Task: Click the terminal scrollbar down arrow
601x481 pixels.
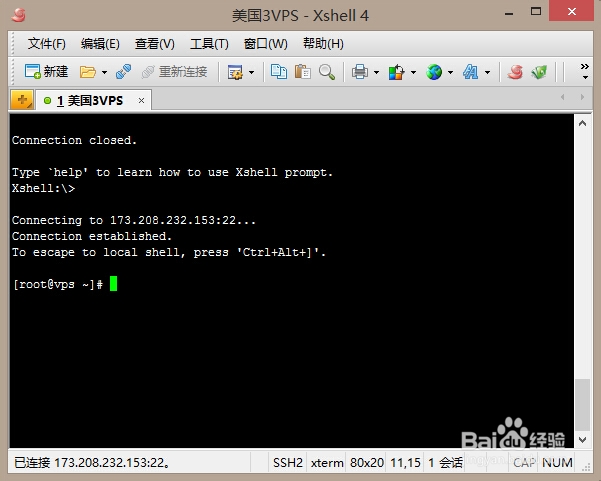Action: pyautogui.click(x=583, y=440)
